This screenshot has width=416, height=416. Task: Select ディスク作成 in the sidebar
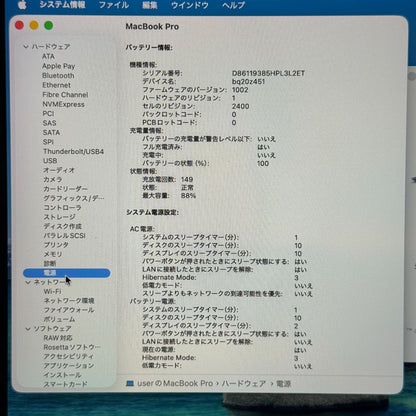pos(62,226)
